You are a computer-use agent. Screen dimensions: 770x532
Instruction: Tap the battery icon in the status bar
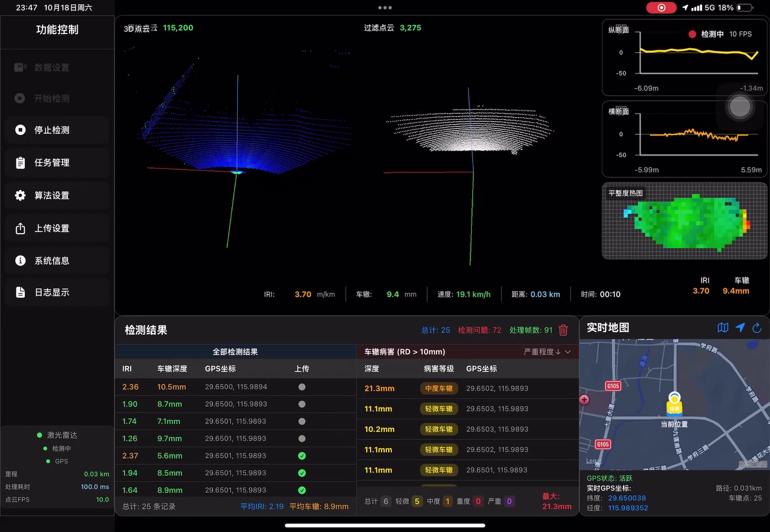point(745,7)
